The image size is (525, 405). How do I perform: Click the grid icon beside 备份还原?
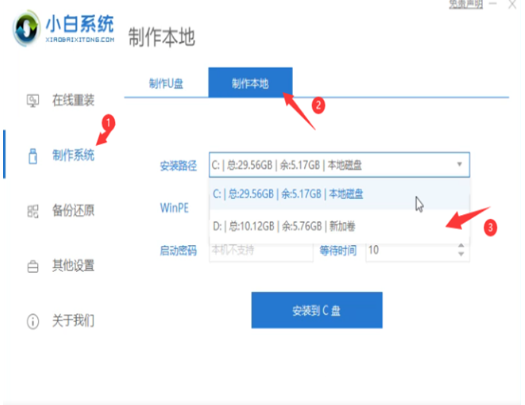pos(33,211)
